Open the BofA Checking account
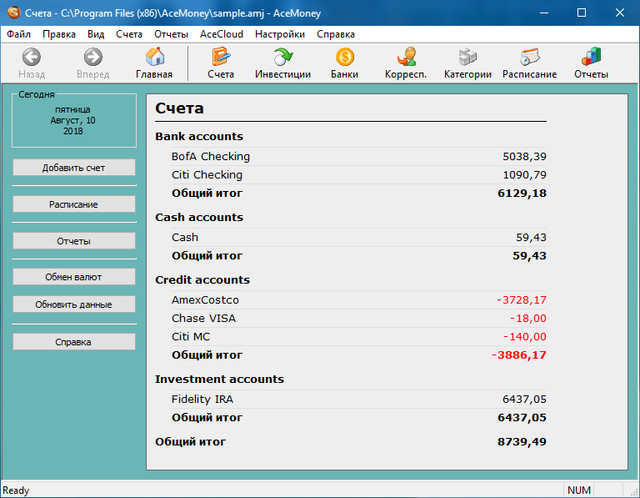The width and height of the screenshot is (640, 498). click(211, 157)
